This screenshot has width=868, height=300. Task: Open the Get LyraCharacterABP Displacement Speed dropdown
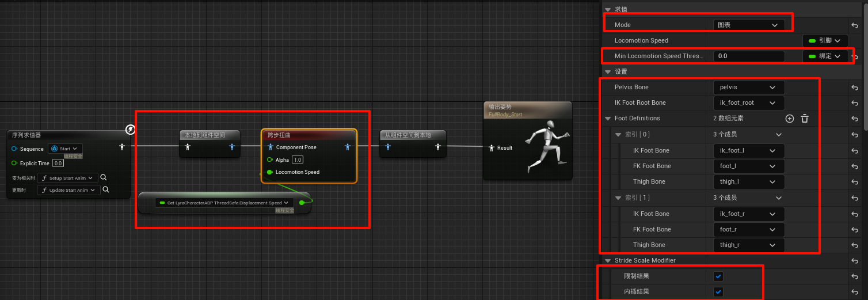click(x=224, y=203)
